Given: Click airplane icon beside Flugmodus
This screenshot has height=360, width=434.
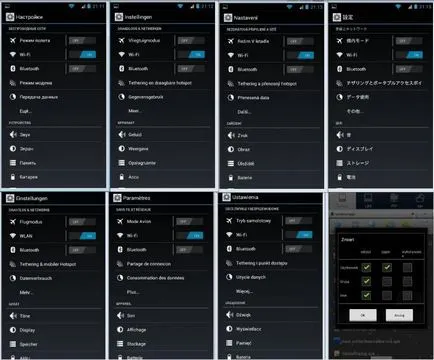Looking at the screenshot, I should point(13,222).
